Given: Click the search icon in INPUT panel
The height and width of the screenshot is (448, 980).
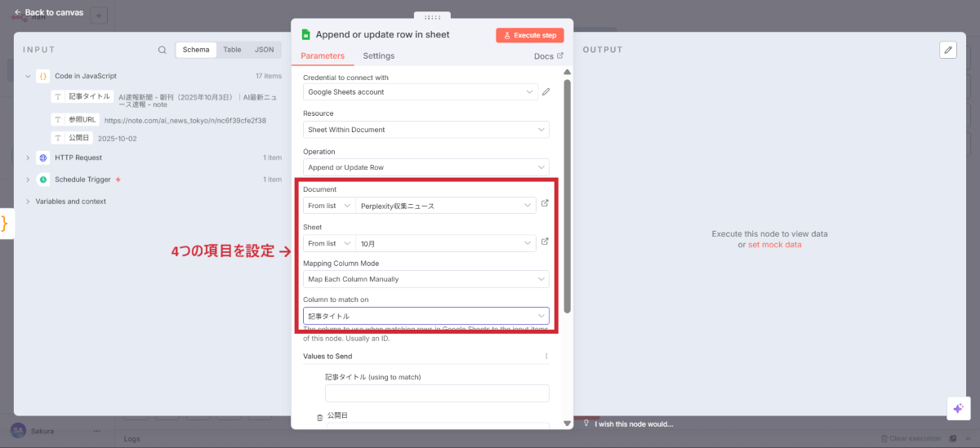Looking at the screenshot, I should click(162, 50).
